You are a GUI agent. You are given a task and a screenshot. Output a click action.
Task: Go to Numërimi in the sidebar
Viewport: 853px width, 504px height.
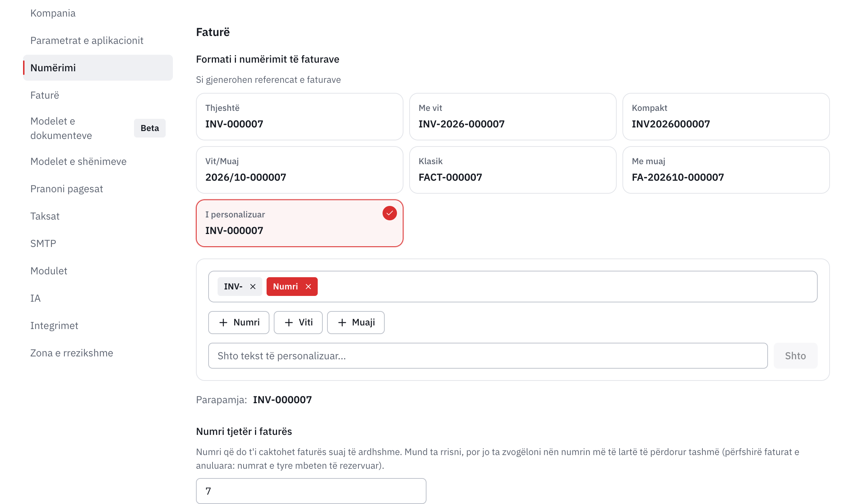coord(98,68)
